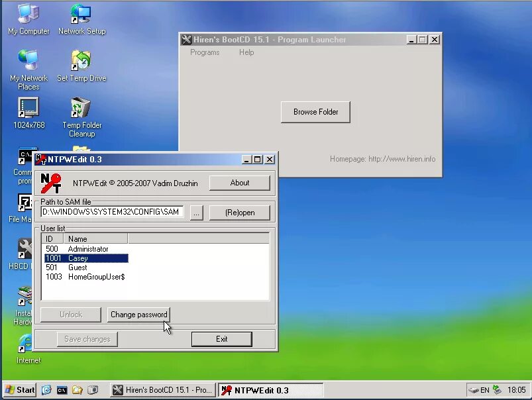This screenshot has width=532, height=400.
Task: Click the Start button
Action: pyautogui.click(x=20, y=390)
